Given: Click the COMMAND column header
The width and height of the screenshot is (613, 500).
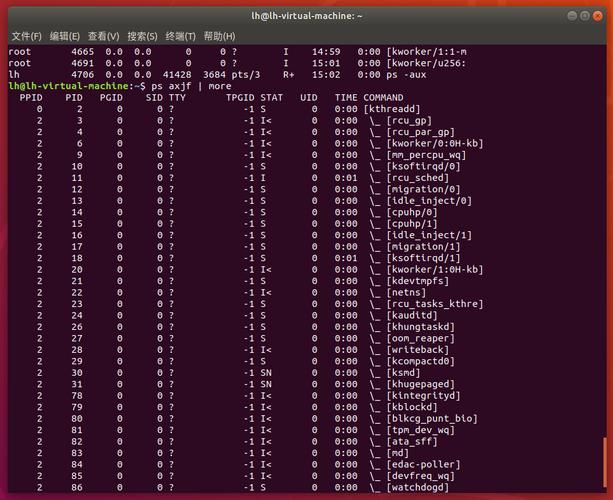Looking at the screenshot, I should [x=383, y=98].
